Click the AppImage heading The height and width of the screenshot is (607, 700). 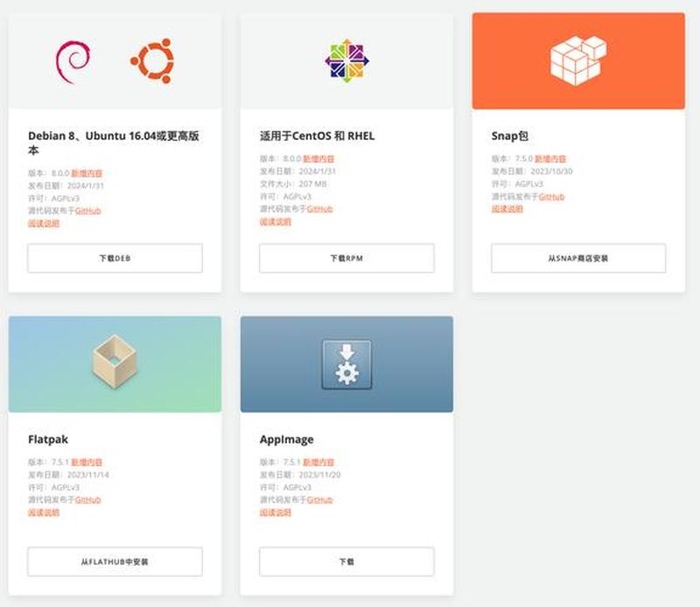(287, 440)
